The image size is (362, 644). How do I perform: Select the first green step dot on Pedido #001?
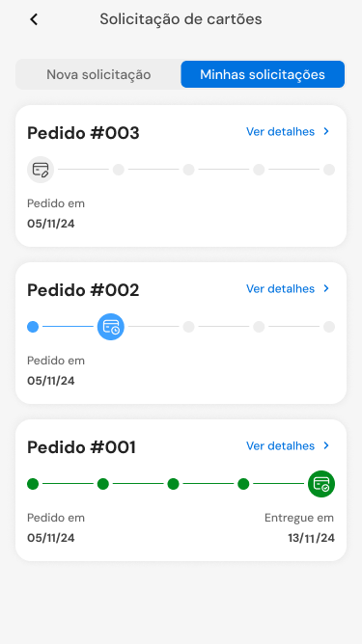pyautogui.click(x=33, y=484)
